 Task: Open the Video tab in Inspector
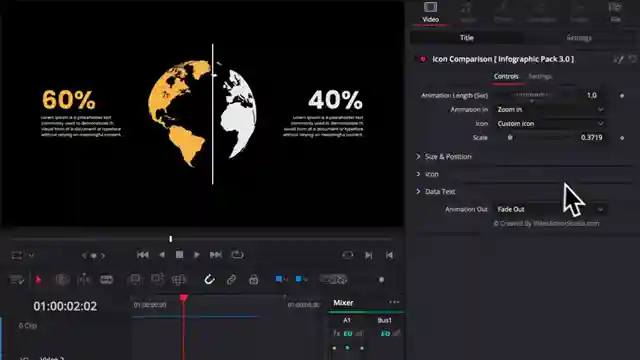(x=430, y=12)
